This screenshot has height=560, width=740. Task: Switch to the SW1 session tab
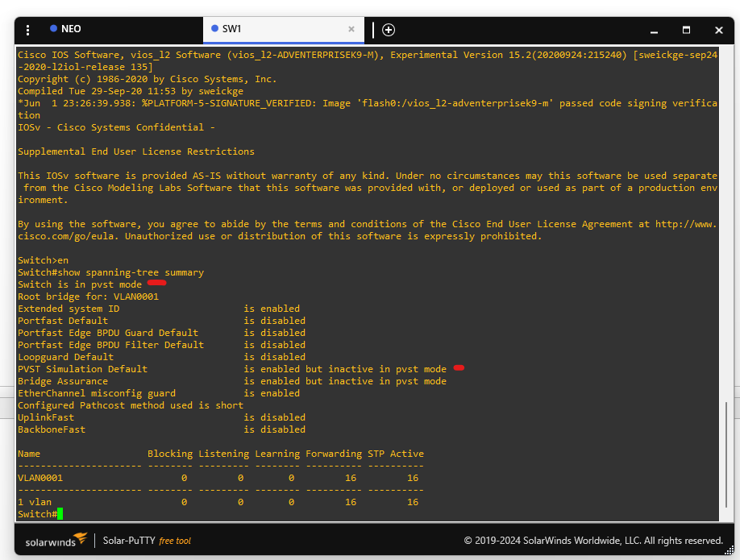283,29
